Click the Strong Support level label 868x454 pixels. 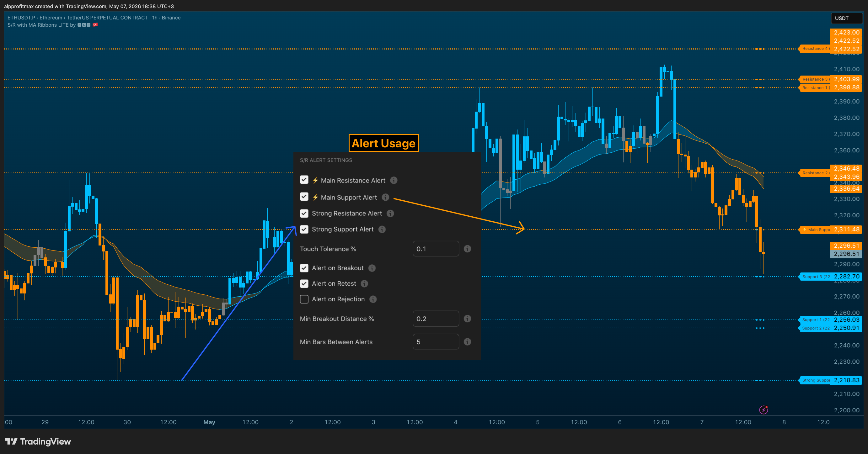[814, 380]
